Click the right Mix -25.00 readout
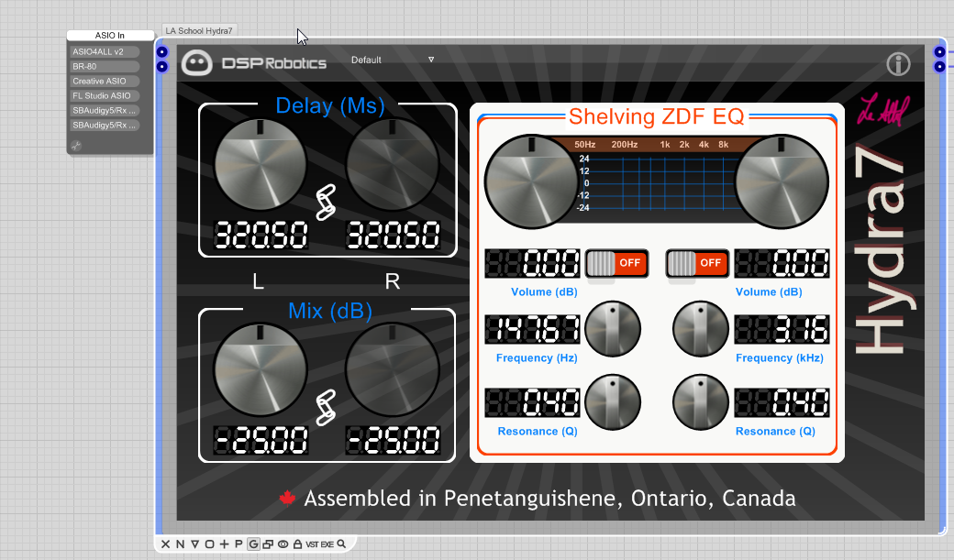This screenshot has height=560, width=954. click(393, 440)
